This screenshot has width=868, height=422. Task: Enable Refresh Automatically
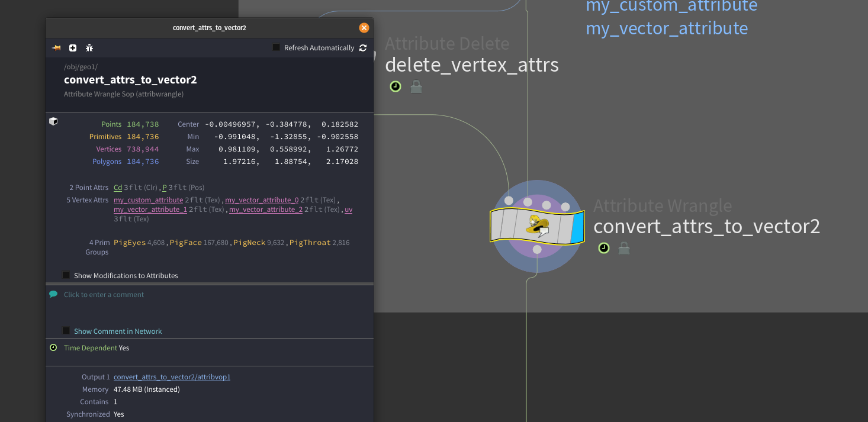pos(275,47)
